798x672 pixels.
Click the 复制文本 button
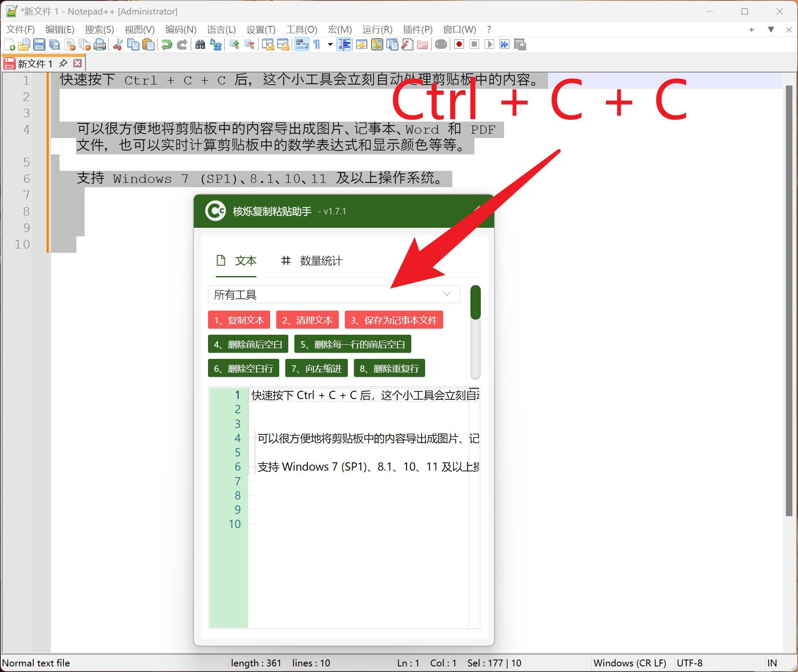(239, 320)
